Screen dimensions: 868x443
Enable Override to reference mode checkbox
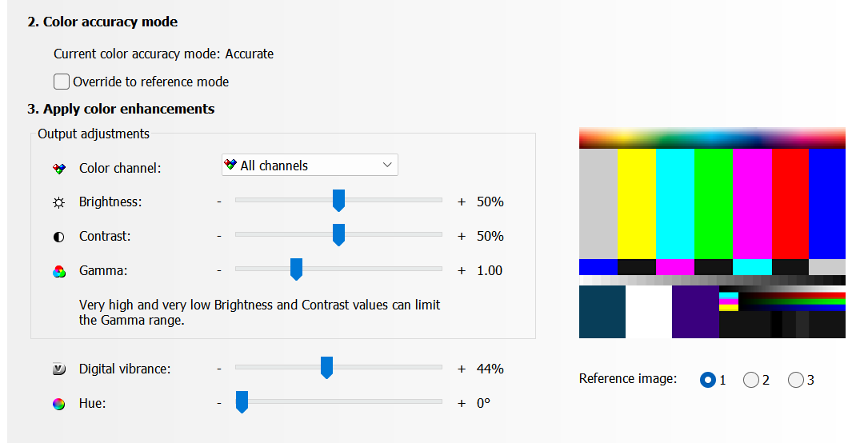coord(62,82)
